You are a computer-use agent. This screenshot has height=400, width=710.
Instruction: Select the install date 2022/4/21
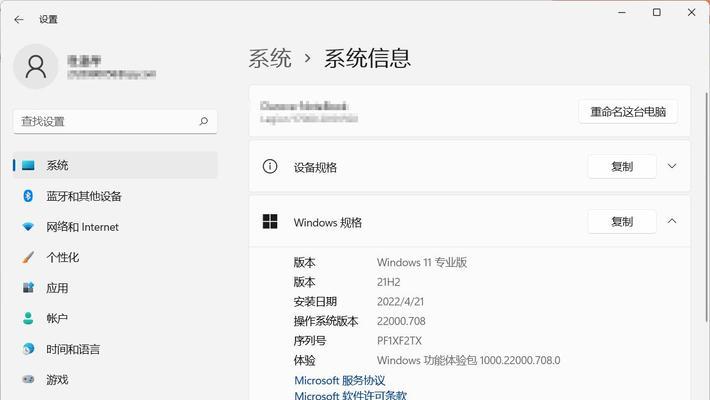(x=400, y=302)
